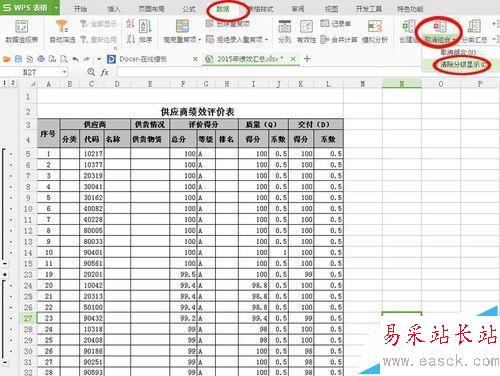This screenshot has width=500, height=376.
Task: Collapse the group with minus at row 15
Action: tap(5, 264)
